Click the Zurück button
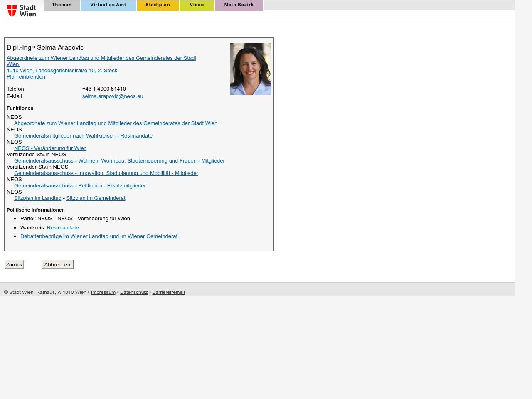Screen dimensions: 532x399 [x=14, y=264]
